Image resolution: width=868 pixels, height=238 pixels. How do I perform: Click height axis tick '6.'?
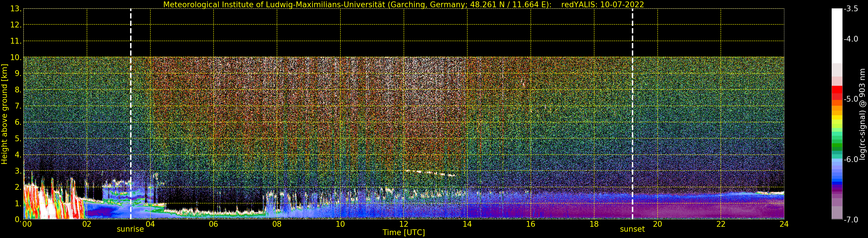(x=18, y=122)
